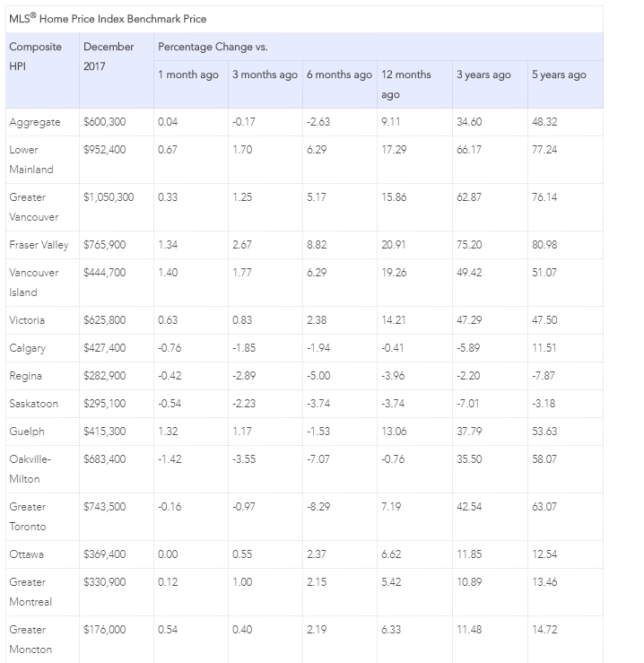The width and height of the screenshot is (644, 663).
Task: Select Vancouver Island price $444,700
Action: click(x=104, y=273)
